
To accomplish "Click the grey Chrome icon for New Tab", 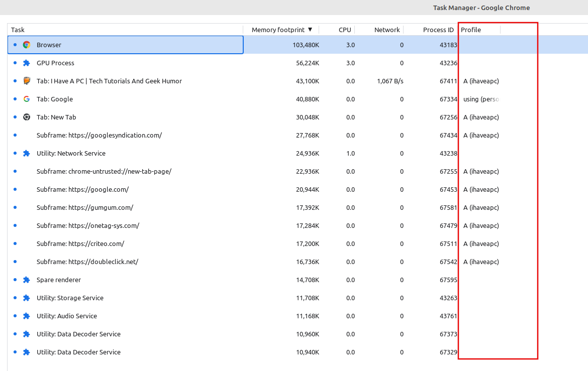I will pyautogui.click(x=27, y=117).
